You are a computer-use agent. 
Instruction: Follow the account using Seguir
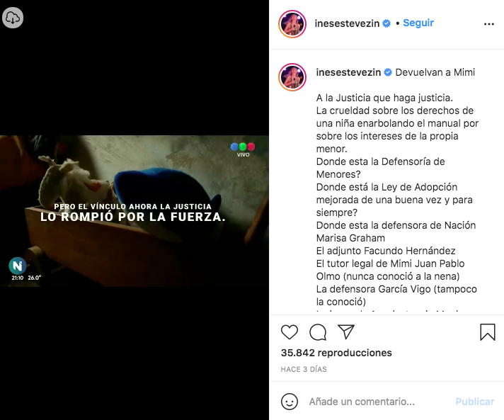click(x=418, y=23)
